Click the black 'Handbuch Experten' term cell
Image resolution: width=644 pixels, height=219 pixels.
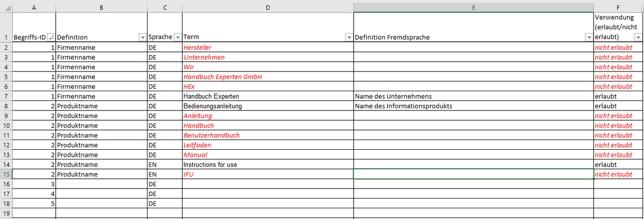click(x=268, y=96)
